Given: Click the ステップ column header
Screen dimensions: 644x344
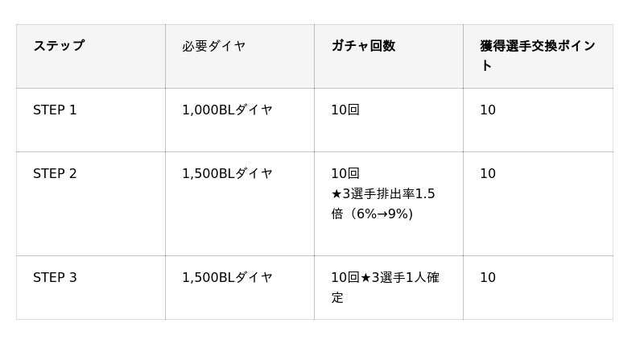Looking at the screenshot, I should coord(59,46).
